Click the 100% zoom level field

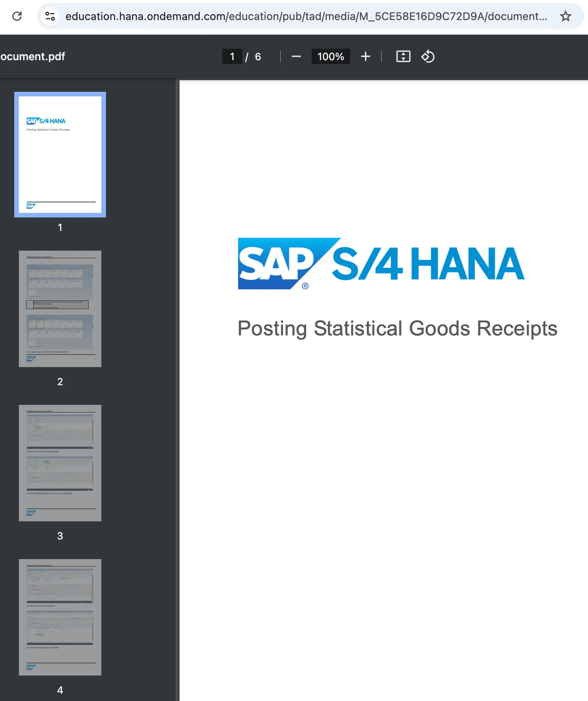click(331, 57)
